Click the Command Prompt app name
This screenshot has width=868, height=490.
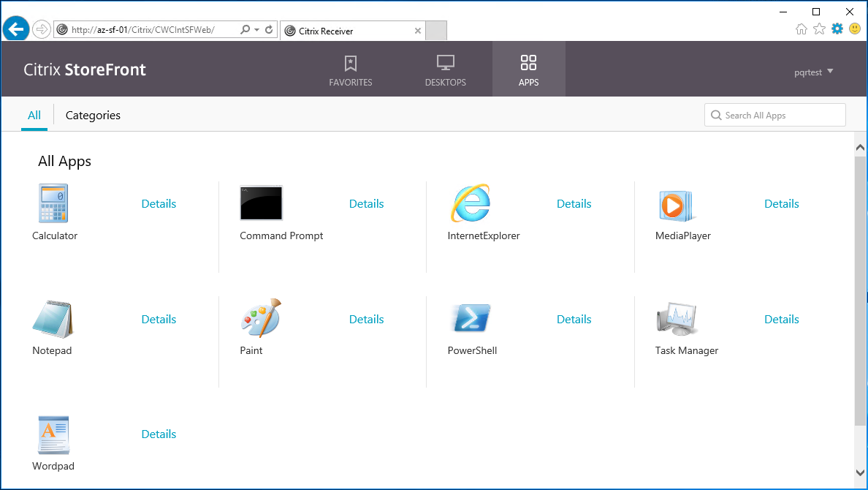point(281,236)
